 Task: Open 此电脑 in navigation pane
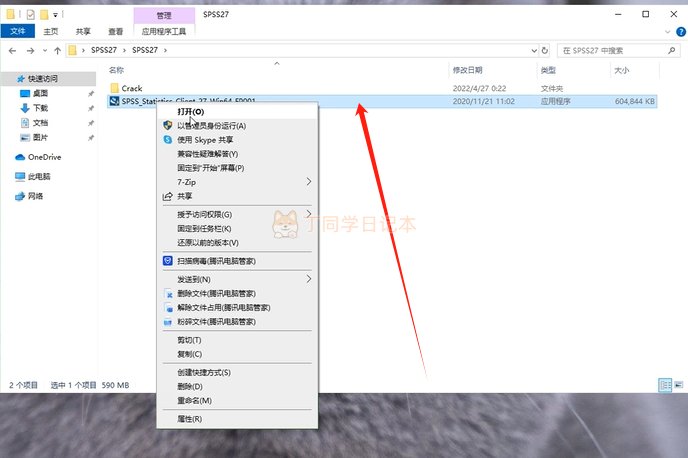pos(39,176)
